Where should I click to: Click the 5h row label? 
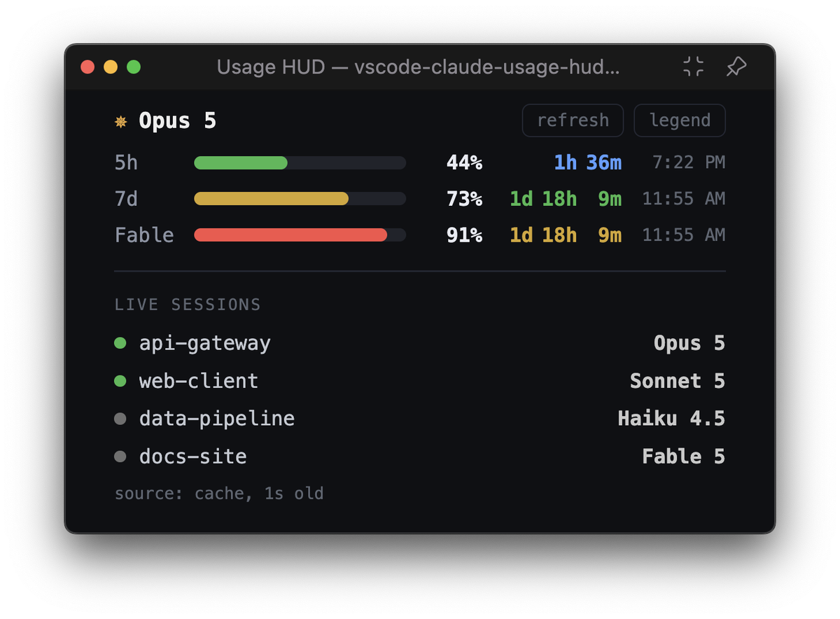(127, 163)
